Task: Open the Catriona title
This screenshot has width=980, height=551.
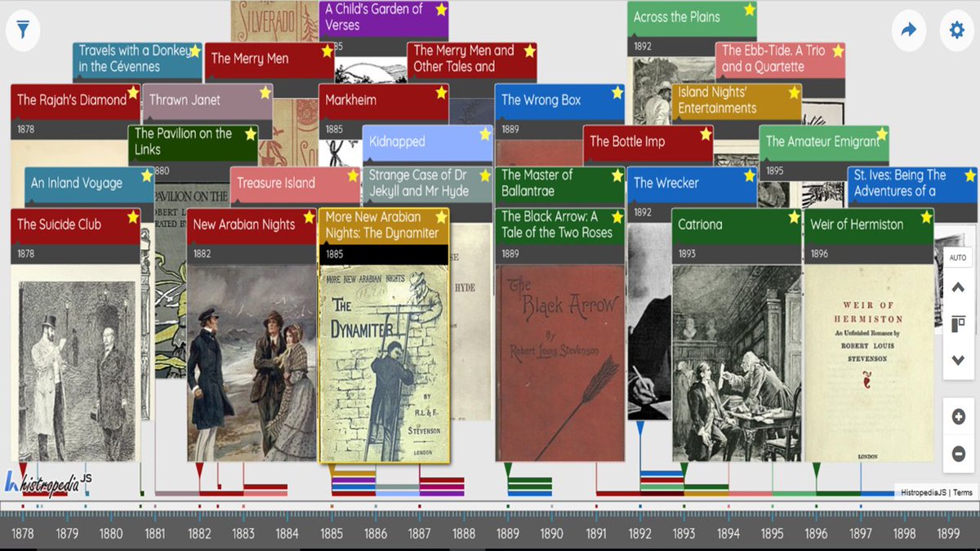Action: (700, 224)
